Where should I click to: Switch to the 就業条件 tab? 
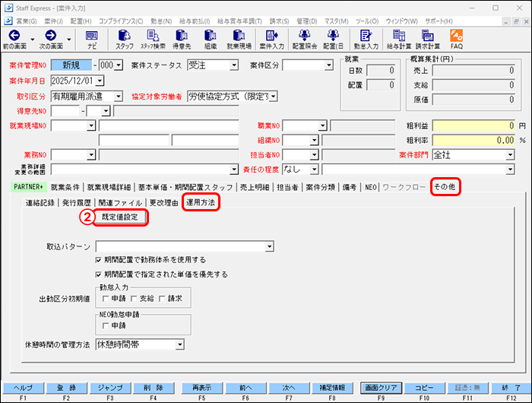coord(65,187)
